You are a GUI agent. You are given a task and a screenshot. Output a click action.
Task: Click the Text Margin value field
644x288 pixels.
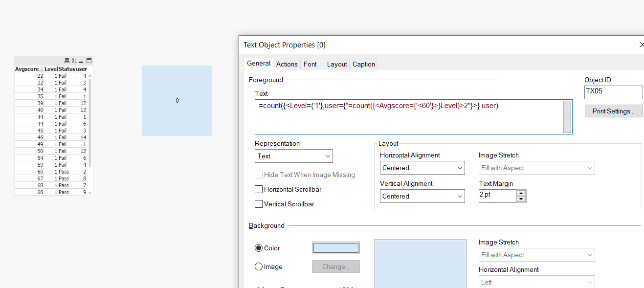tap(497, 196)
